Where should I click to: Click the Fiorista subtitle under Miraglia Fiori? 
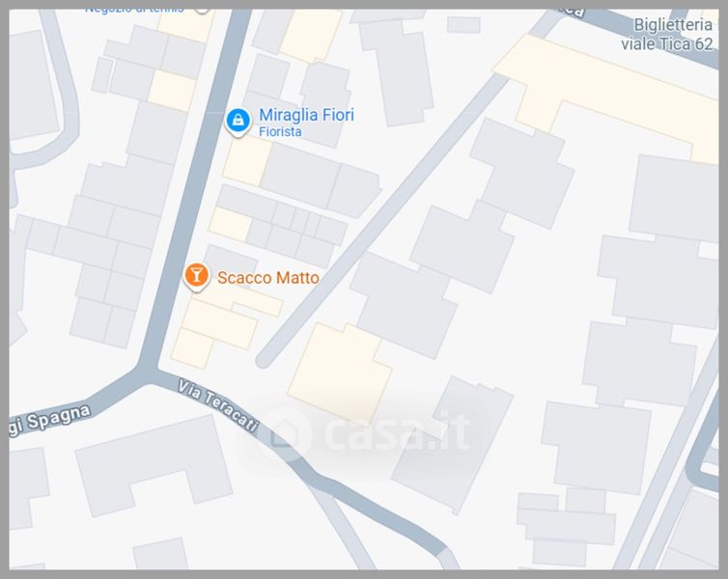tap(280, 132)
